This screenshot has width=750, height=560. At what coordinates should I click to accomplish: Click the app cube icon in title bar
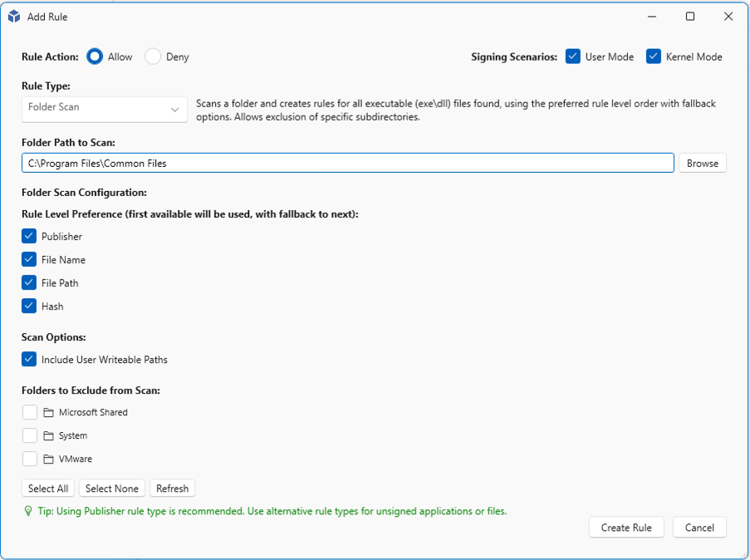(x=14, y=17)
